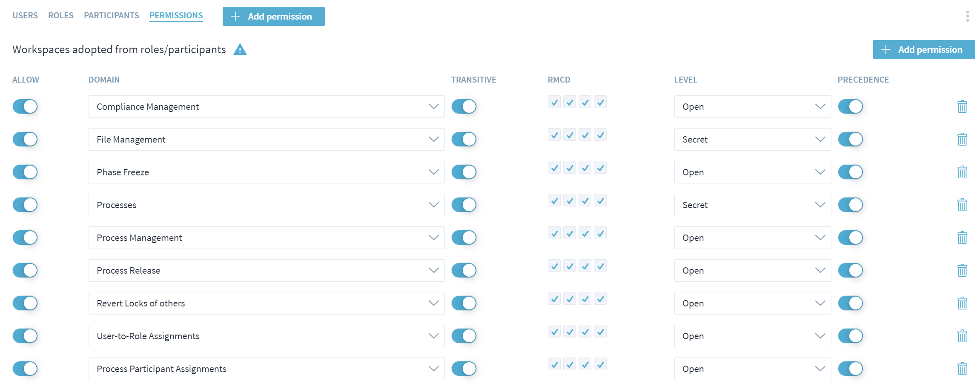The width and height of the screenshot is (980, 392).
Task: Remove the Phase Freeze permission via trash icon
Action: click(x=962, y=172)
